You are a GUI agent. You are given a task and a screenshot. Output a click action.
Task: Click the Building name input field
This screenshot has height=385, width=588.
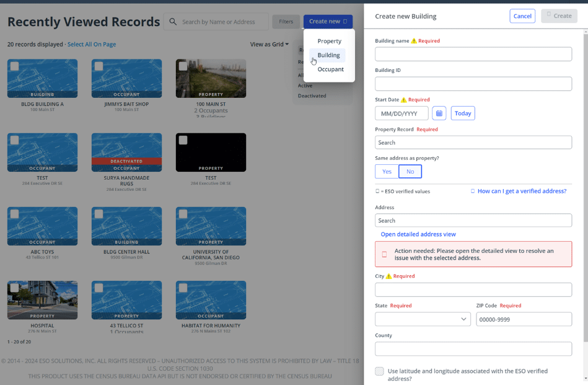pos(473,54)
